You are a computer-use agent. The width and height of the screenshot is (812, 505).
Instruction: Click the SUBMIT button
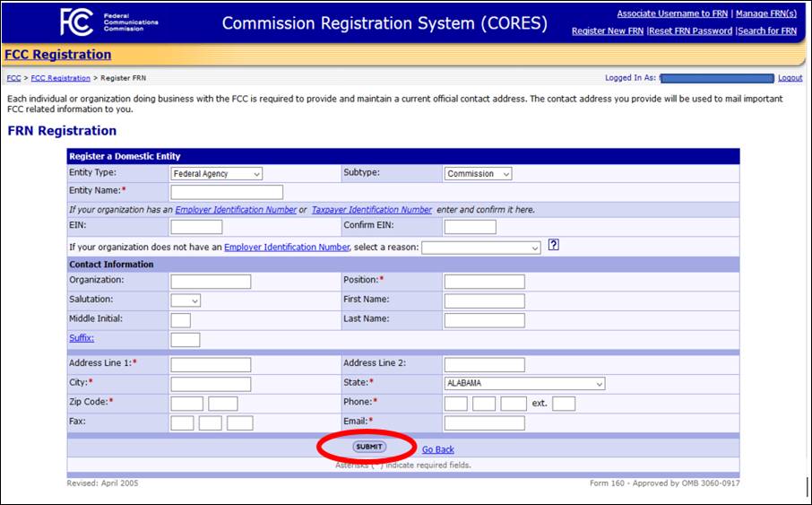[x=369, y=447]
